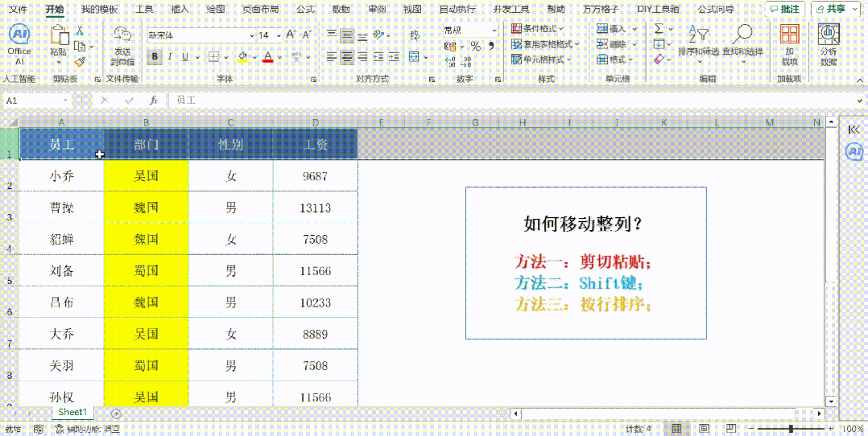Add a new sheet with plus icon
This screenshot has width=868, height=436.
click(116, 413)
